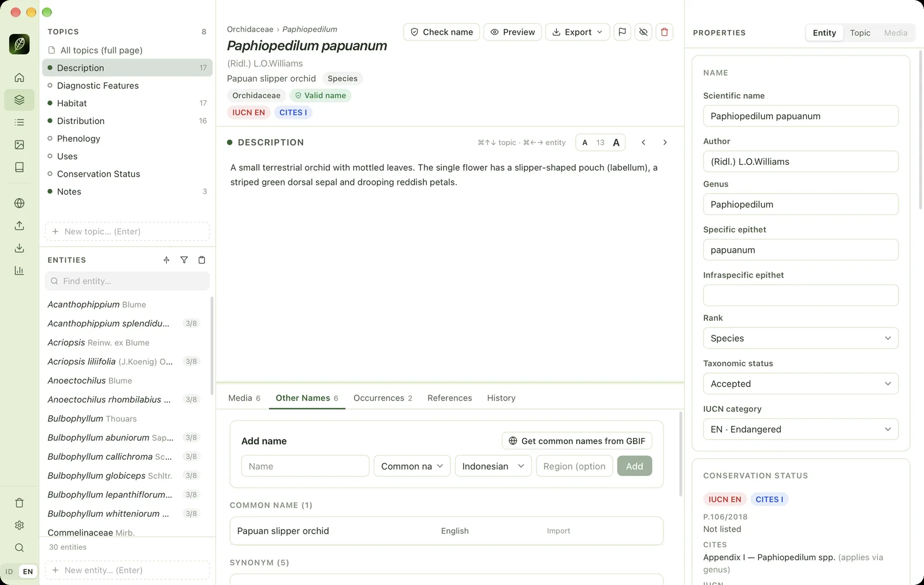Screen dimensions: 924x585
Task: Delete entity with red trash button
Action: coord(665,32)
